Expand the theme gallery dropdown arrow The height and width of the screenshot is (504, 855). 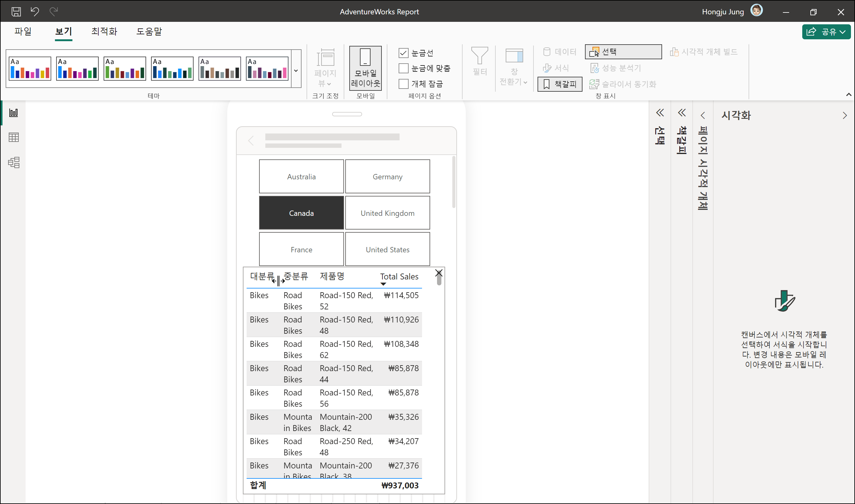point(296,71)
